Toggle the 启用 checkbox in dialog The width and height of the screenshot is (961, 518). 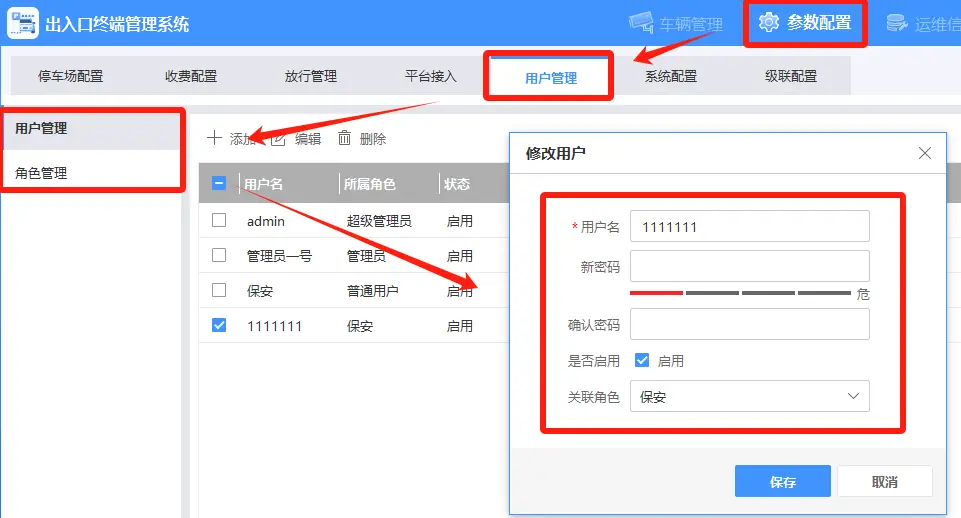click(642, 360)
